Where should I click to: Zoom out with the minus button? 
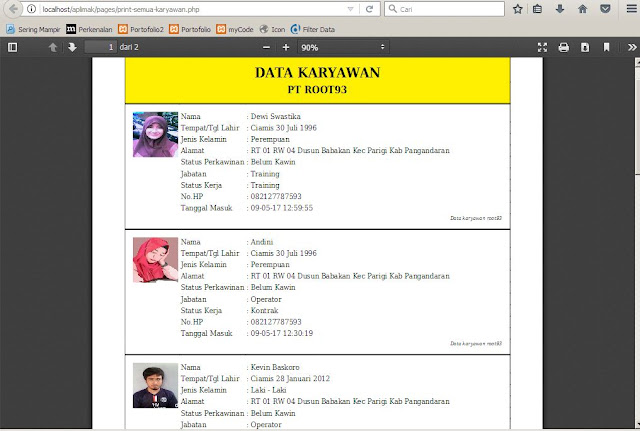266,47
